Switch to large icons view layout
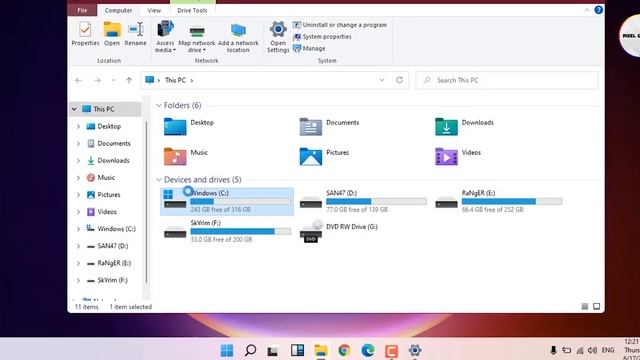 [x=596, y=307]
